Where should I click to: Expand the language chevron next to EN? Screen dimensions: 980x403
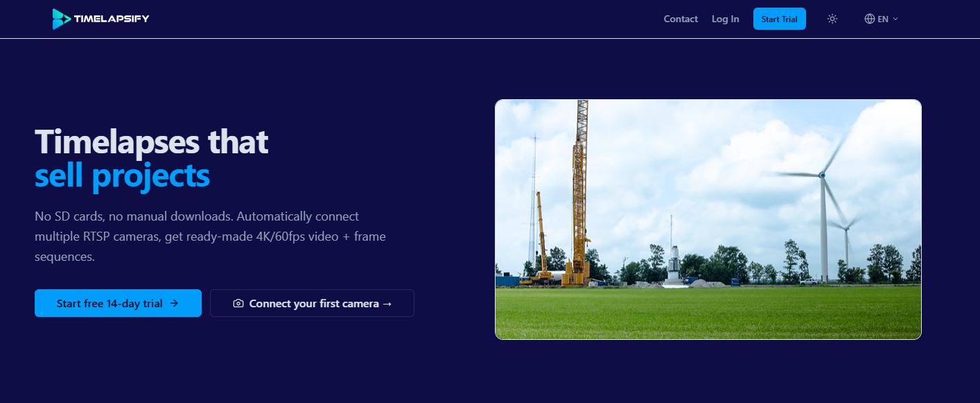[x=895, y=19]
